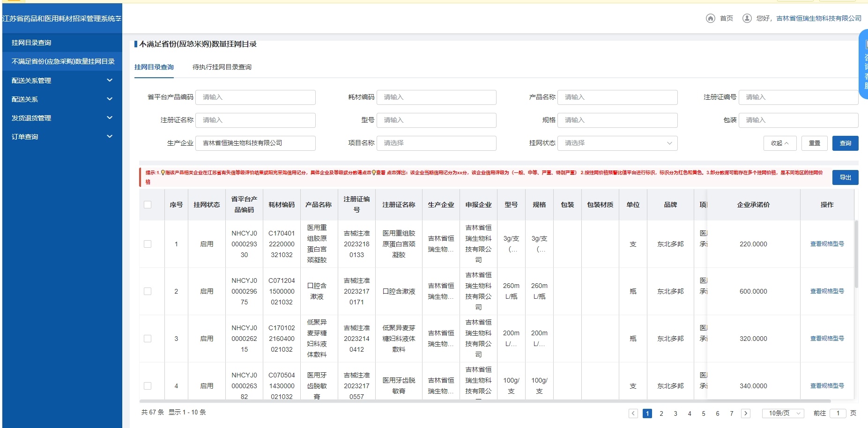Check row 1 checkbox
Viewport: 868px width, 428px height.
pyautogui.click(x=148, y=244)
